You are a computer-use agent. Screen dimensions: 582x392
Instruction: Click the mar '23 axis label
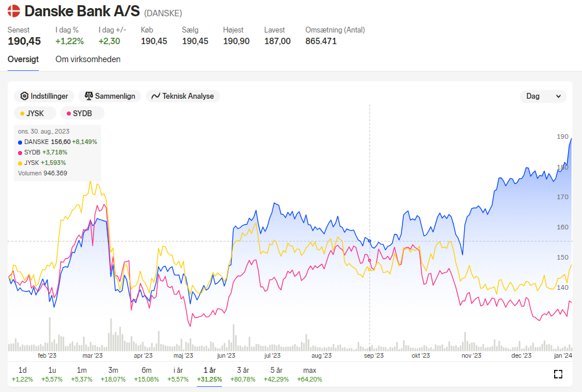coord(92,355)
